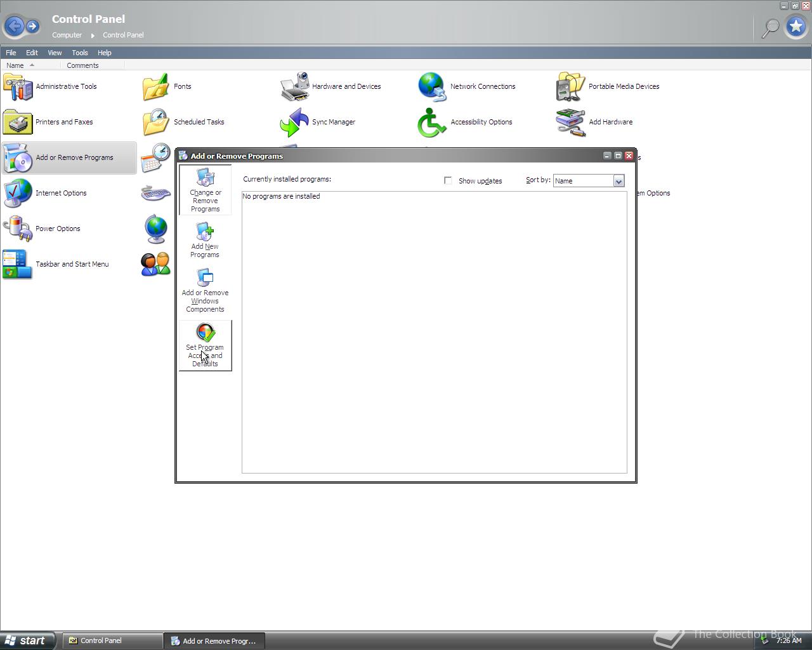This screenshot has height=650, width=812.
Task: Open the File menu
Action: (x=11, y=53)
